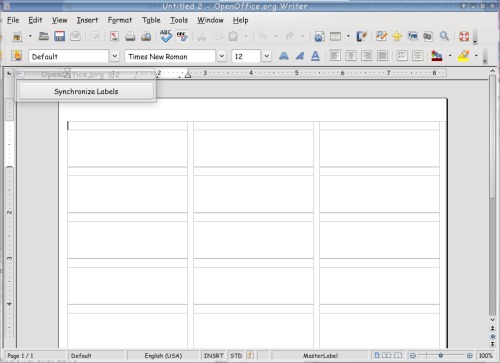Open the Times New Roman font dropdown arrow

(222, 56)
